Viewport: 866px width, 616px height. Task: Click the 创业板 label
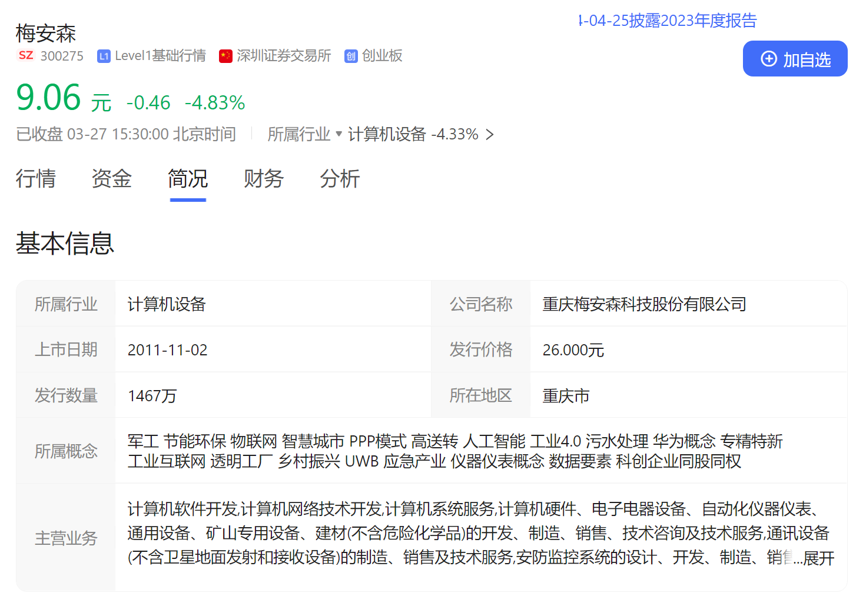click(x=382, y=56)
